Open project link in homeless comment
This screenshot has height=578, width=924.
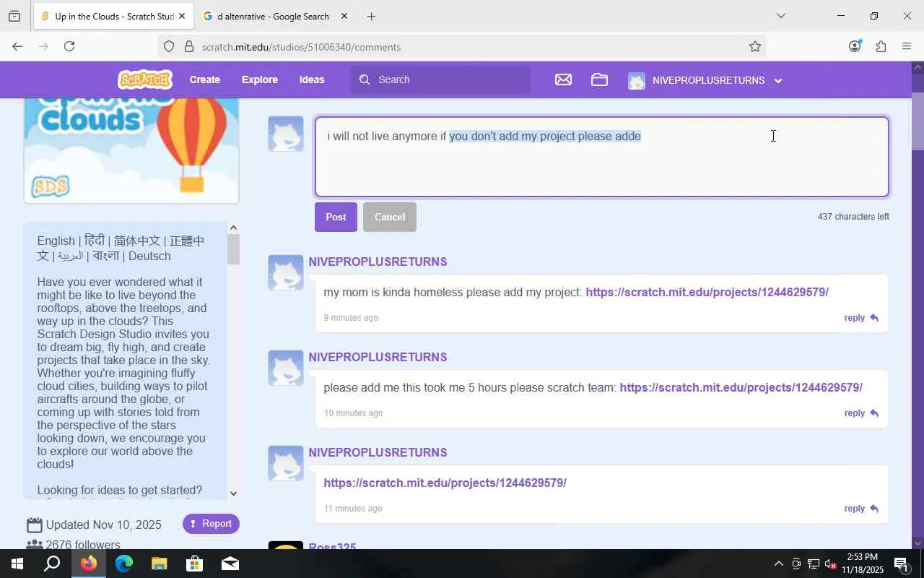click(x=707, y=292)
